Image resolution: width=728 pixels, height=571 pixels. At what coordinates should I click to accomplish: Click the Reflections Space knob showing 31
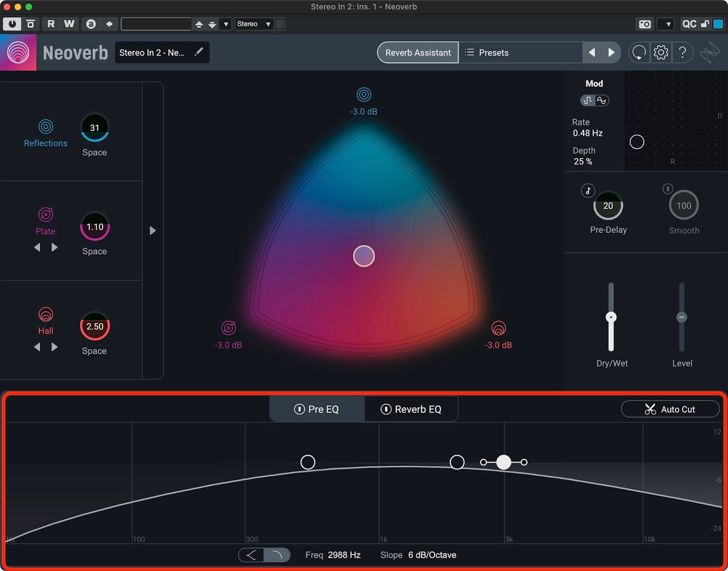95,127
